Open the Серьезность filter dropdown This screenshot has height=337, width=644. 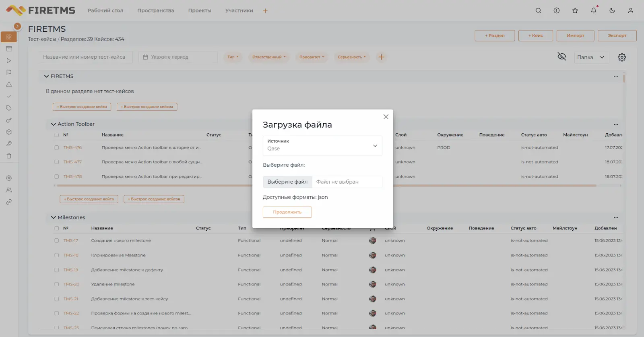(352, 57)
